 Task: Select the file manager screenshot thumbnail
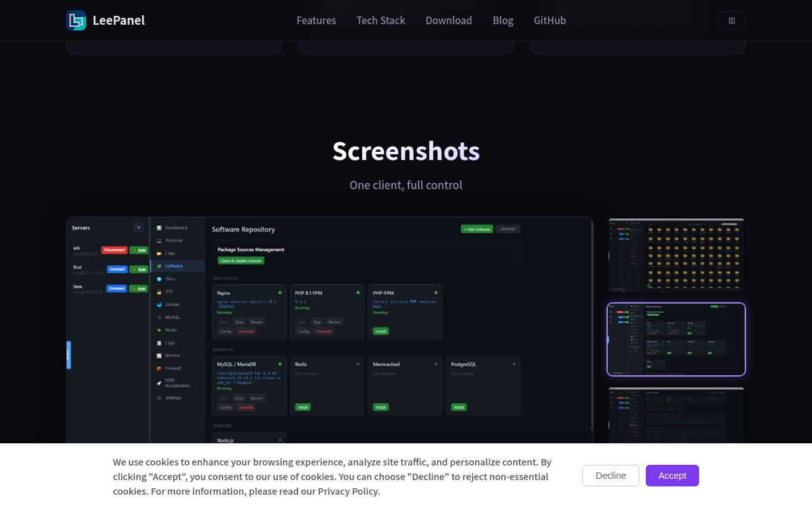pos(676,255)
